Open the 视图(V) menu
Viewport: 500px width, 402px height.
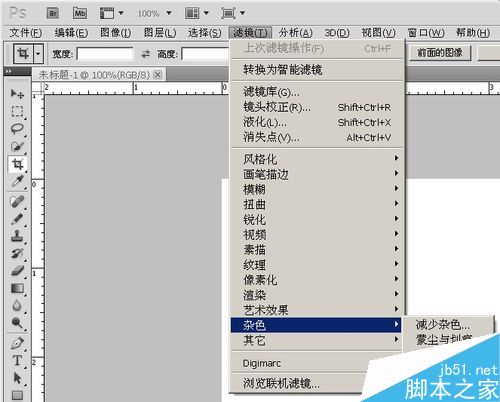coord(378,33)
